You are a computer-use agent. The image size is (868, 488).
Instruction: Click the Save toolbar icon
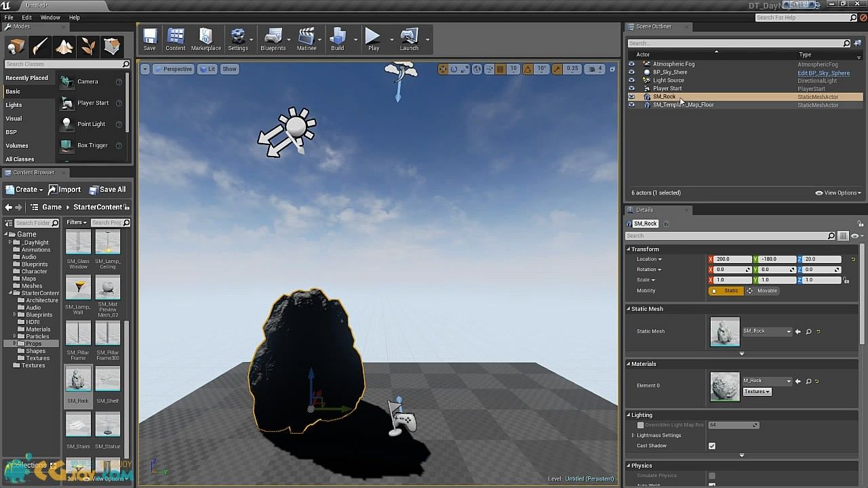coord(150,40)
